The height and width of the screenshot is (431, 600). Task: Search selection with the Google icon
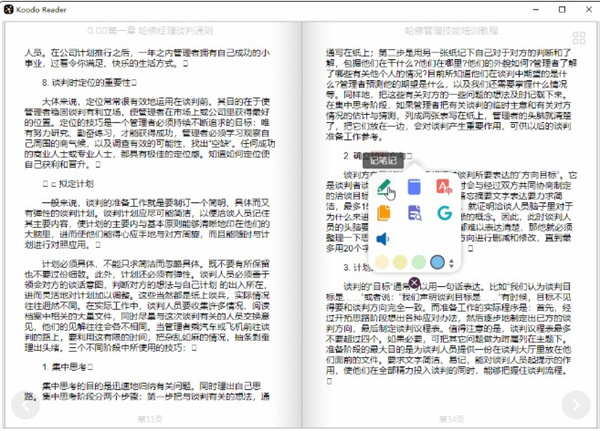coord(445,213)
